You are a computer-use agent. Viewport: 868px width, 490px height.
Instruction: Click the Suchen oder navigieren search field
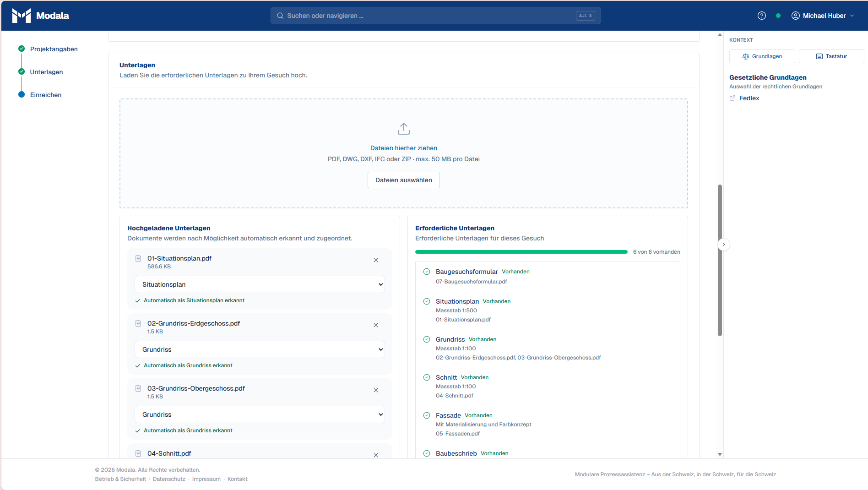436,16
